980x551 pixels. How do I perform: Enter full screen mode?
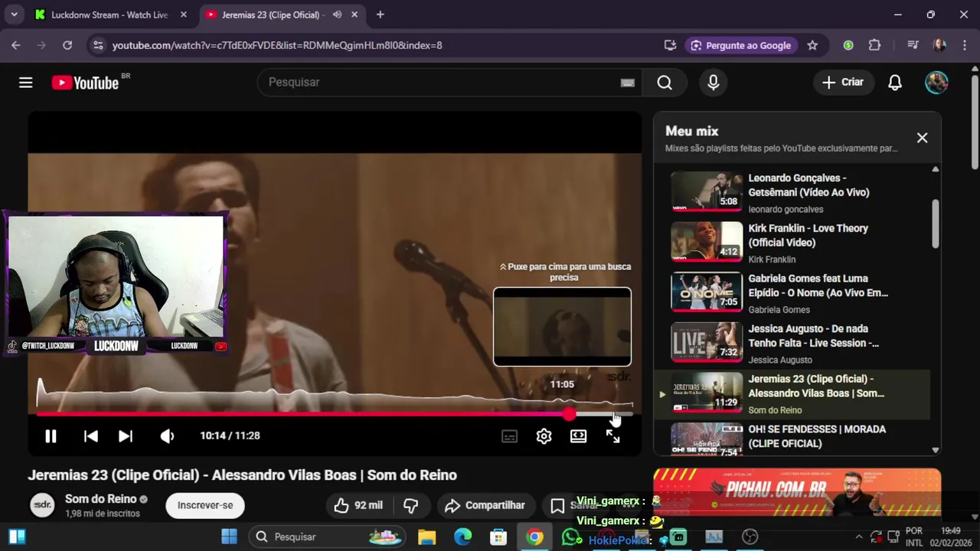[613, 436]
